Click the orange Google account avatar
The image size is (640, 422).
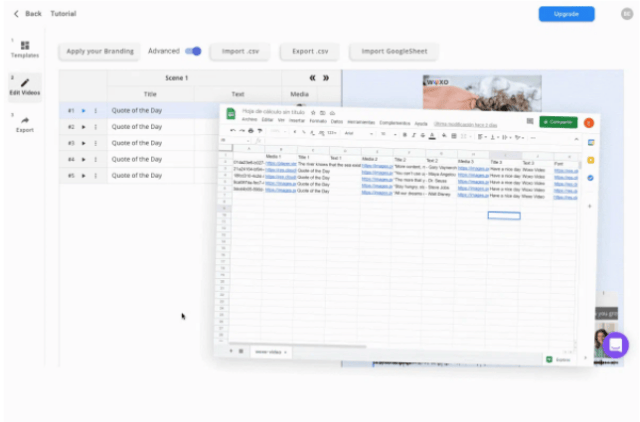tap(589, 123)
